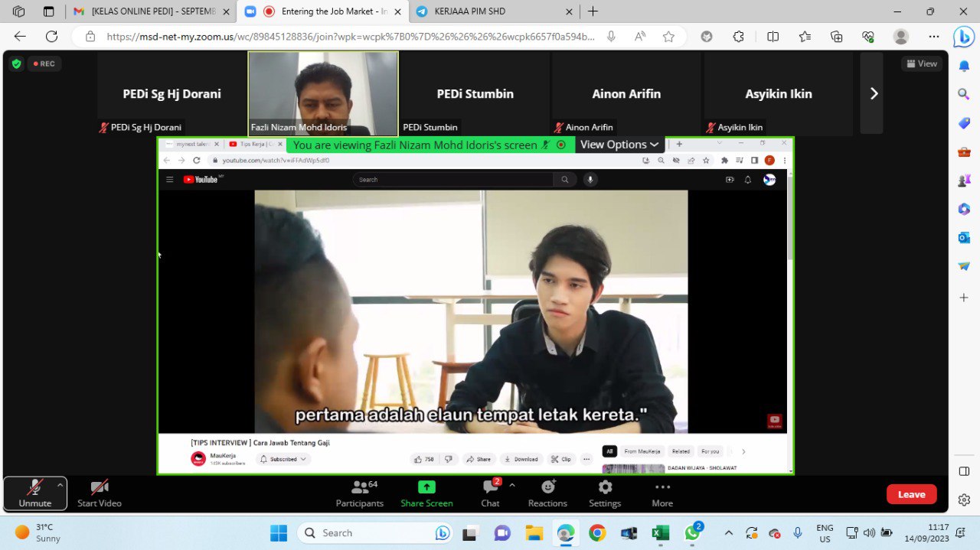Open Bing Copilot sidebar button

tap(964, 37)
